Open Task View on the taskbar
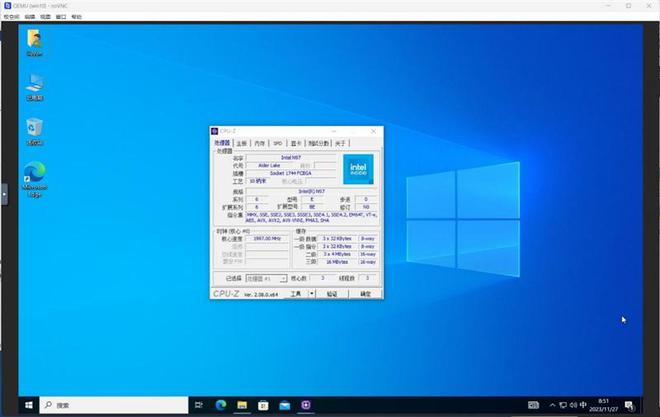Screen dimensions: 660x417 199,405
